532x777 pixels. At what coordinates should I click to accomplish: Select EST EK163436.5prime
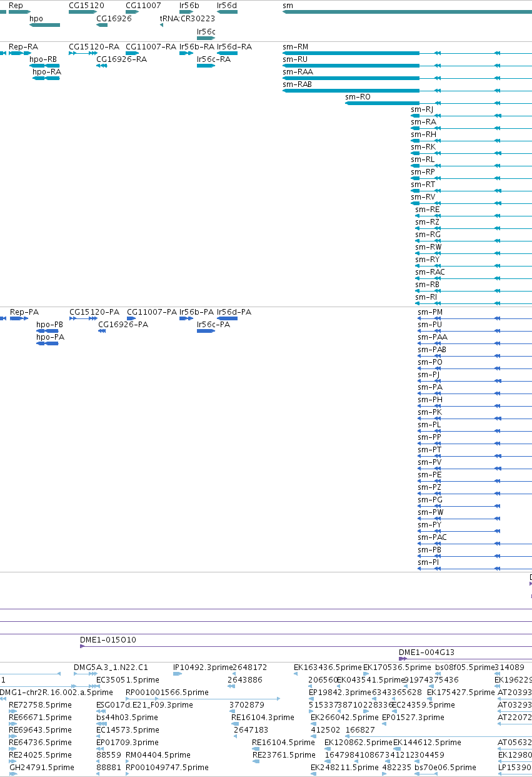click(x=328, y=667)
